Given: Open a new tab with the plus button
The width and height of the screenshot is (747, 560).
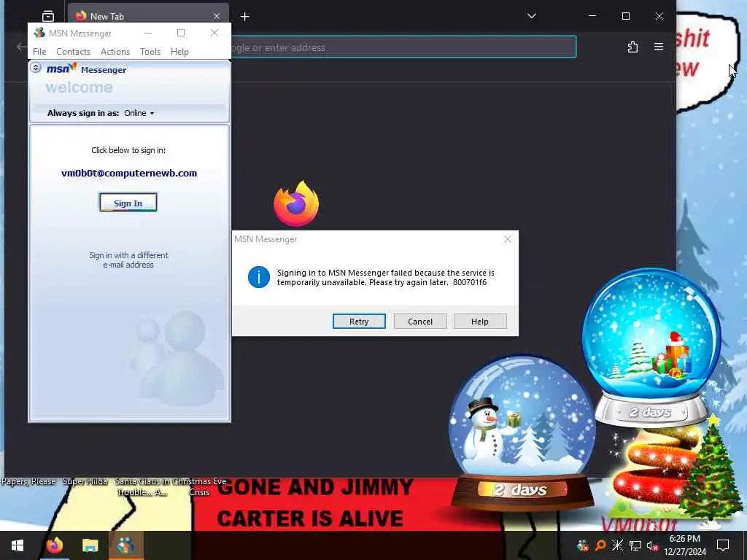Looking at the screenshot, I should [x=244, y=17].
